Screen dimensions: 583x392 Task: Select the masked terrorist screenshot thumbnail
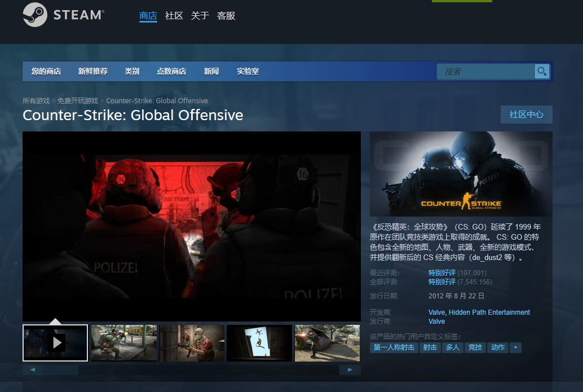coord(192,343)
